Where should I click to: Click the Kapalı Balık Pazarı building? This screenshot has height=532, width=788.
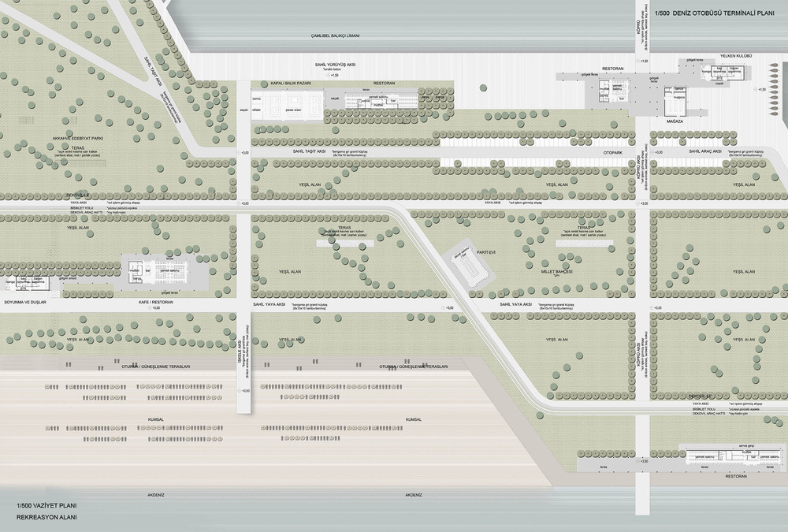coord(292,103)
